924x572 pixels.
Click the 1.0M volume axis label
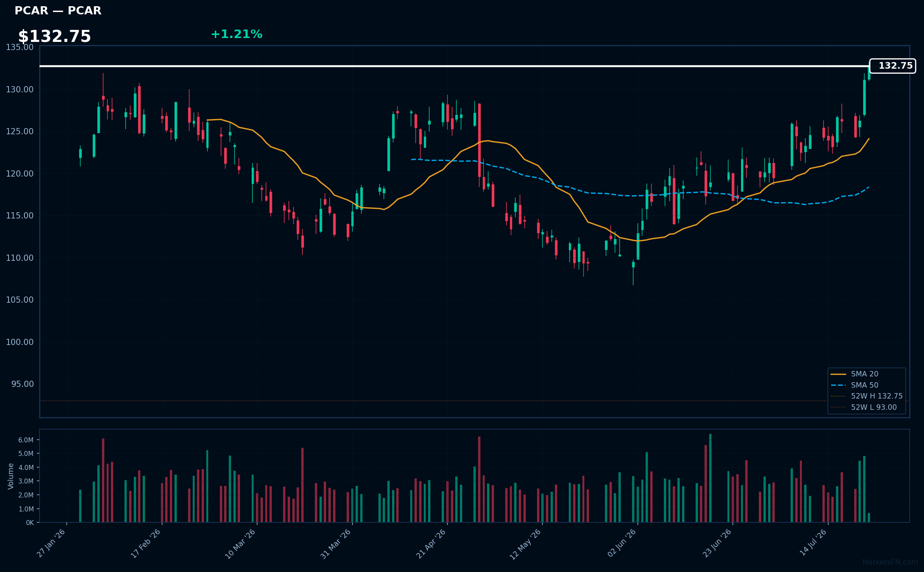(26, 509)
